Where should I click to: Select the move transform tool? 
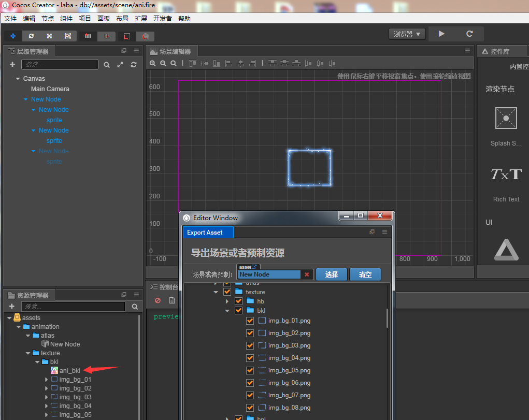(13, 36)
